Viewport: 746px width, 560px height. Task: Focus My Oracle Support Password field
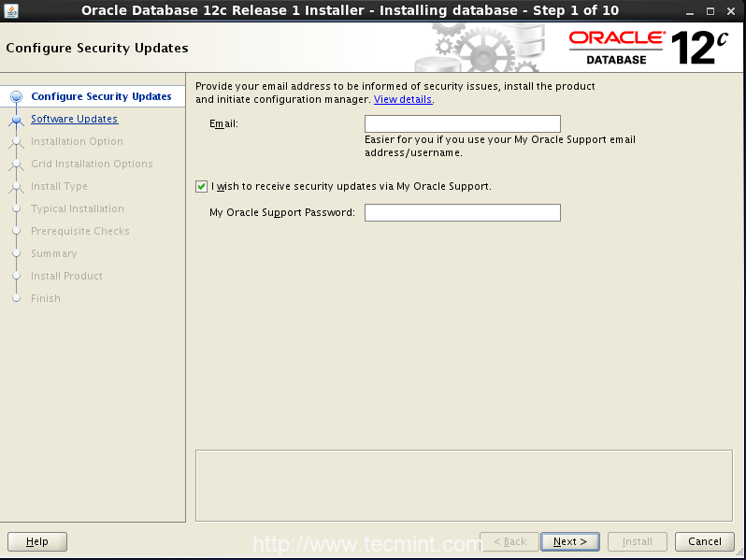click(x=463, y=212)
